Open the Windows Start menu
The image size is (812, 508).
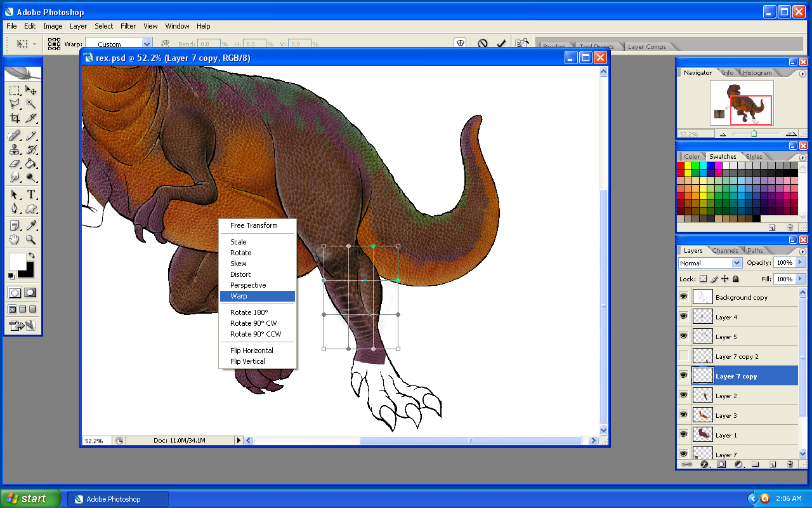pyautogui.click(x=30, y=498)
